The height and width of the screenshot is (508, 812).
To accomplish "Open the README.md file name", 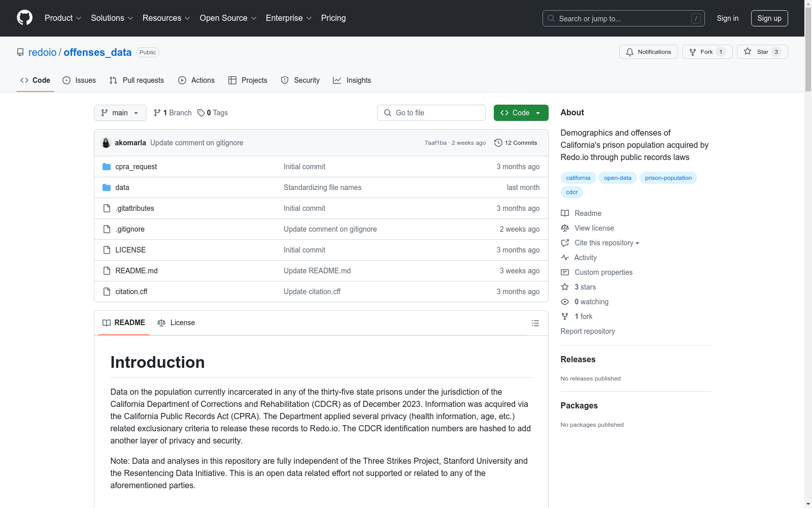I will [137, 271].
